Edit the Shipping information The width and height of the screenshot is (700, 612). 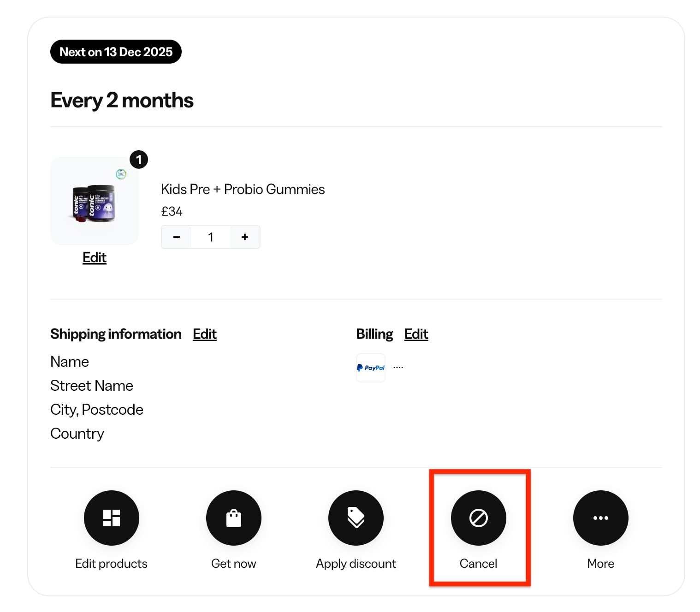(204, 334)
